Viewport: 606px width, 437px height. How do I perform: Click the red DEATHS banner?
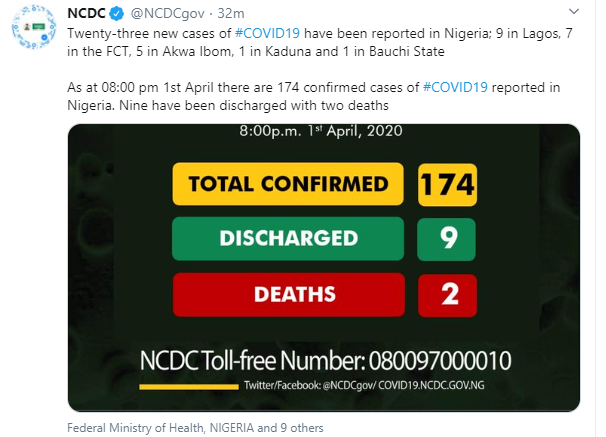[289, 295]
